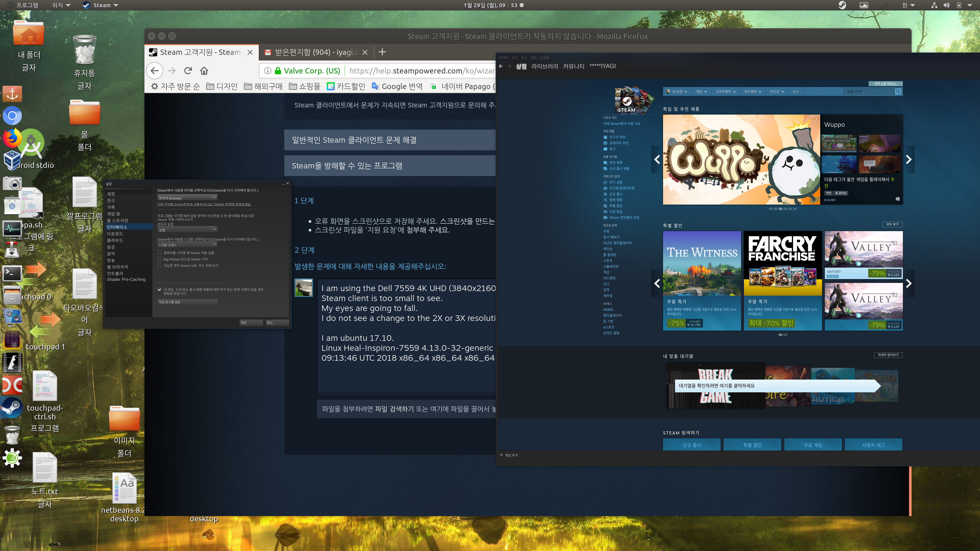980x551 pixels.
Task: Open Far Cry Franchise offer card
Action: point(782,281)
